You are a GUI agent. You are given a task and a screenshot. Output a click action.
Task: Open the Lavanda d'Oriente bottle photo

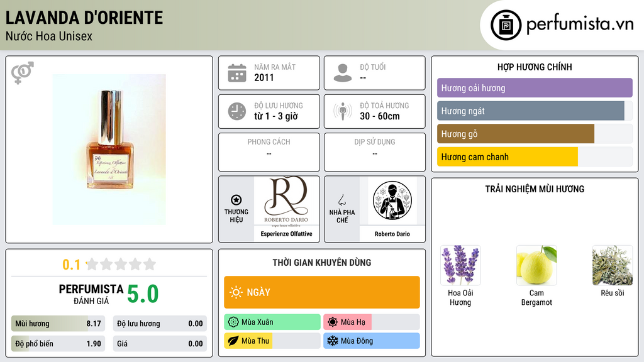[109, 150]
